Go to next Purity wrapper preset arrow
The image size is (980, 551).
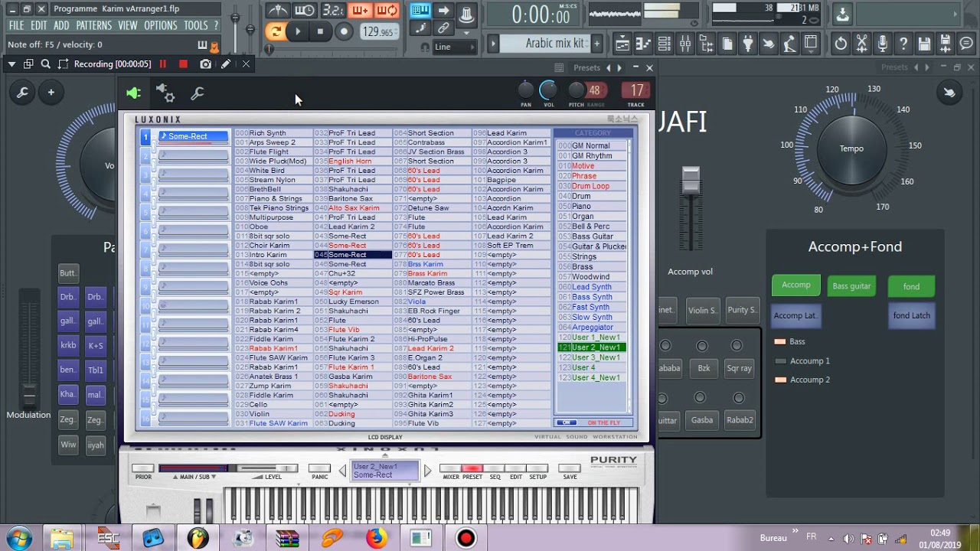pyautogui.click(x=619, y=67)
